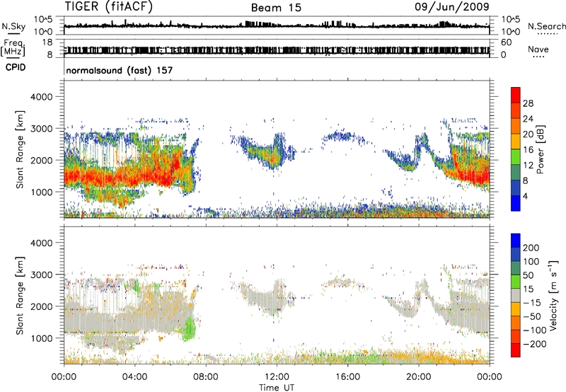
Task: Click the blue bottom segment of the Power colorbar
Action: coord(516,203)
